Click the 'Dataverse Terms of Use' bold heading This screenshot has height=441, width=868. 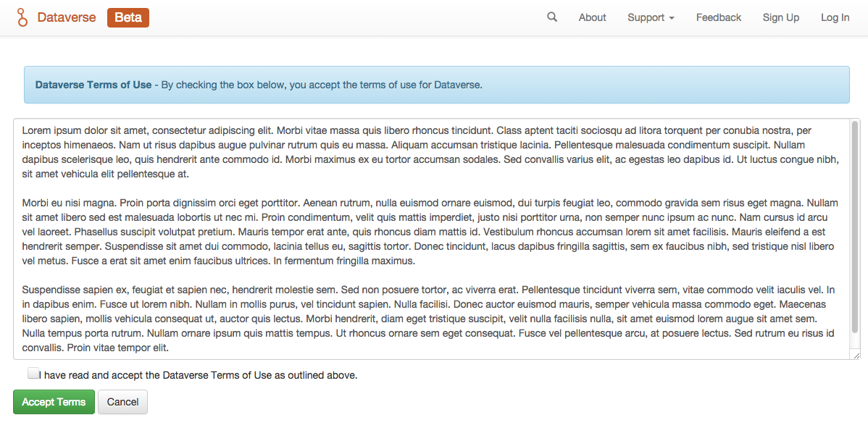(x=93, y=85)
